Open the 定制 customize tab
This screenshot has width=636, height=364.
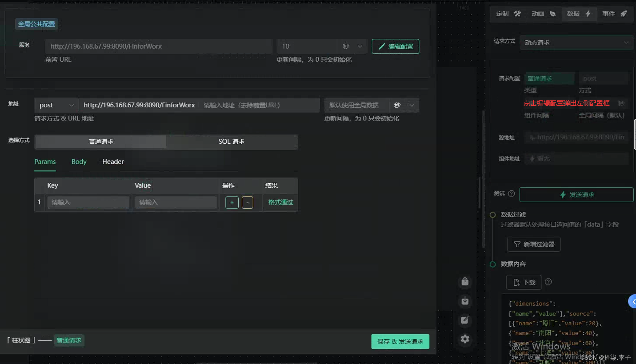click(508, 14)
